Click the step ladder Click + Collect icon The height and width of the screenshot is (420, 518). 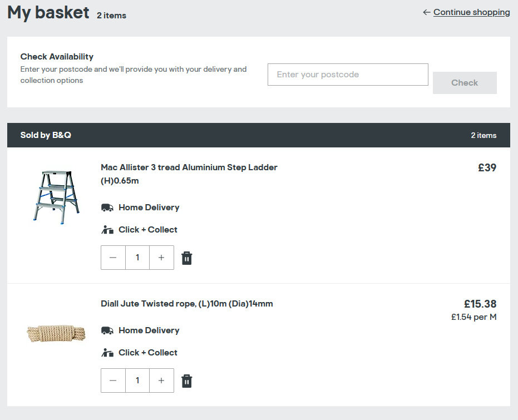(107, 230)
